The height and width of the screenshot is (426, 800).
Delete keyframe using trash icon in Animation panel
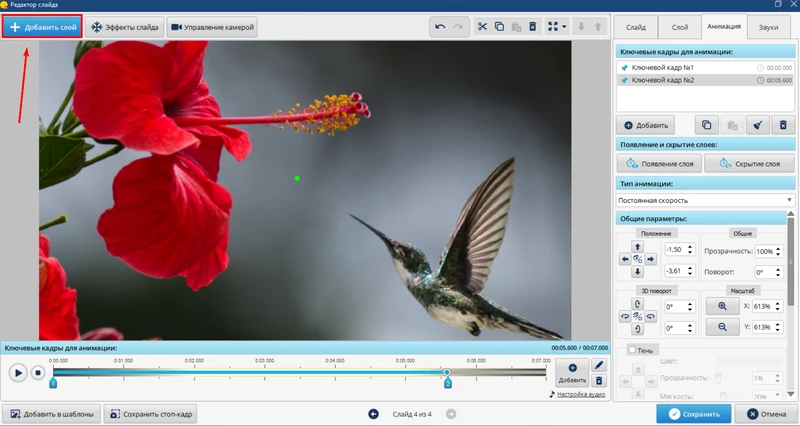click(783, 125)
